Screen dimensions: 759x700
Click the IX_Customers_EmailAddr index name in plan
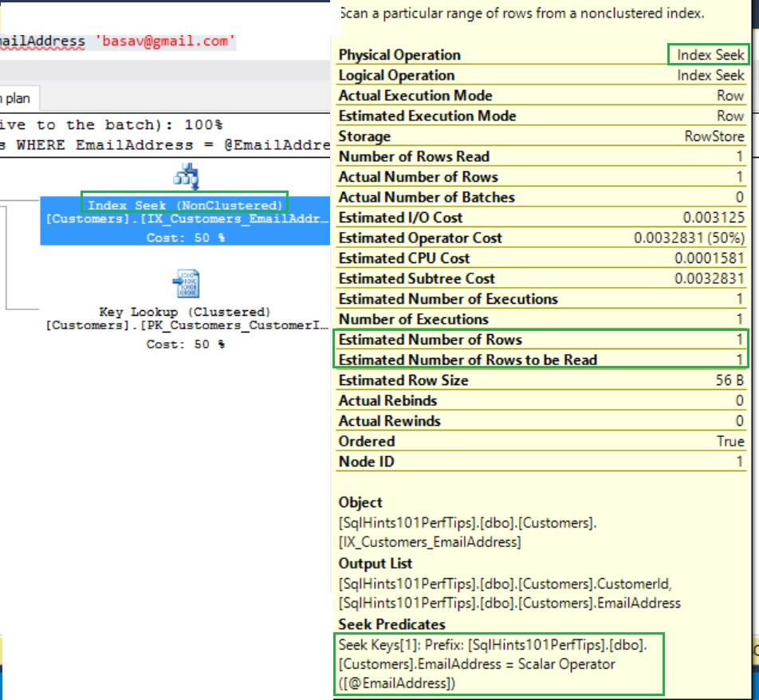coord(187,218)
